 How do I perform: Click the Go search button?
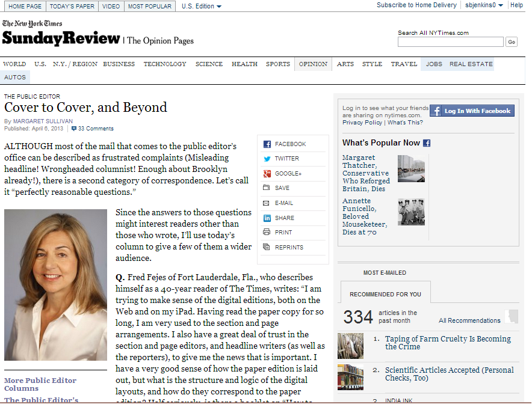512,42
